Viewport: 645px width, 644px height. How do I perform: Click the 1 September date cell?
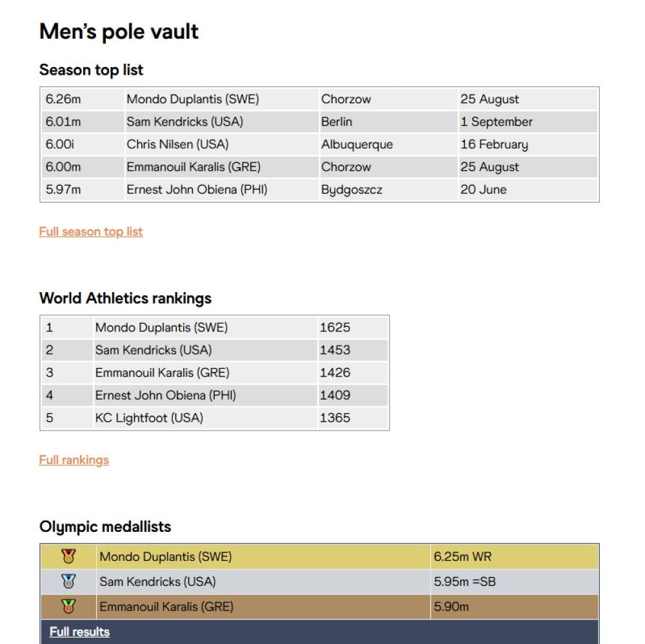pyautogui.click(x=497, y=122)
